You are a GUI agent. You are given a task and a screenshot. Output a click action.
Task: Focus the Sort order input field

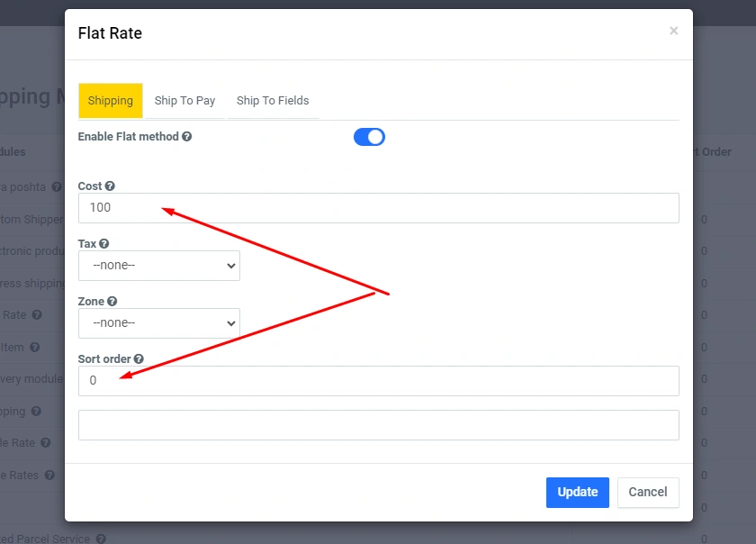(378, 381)
